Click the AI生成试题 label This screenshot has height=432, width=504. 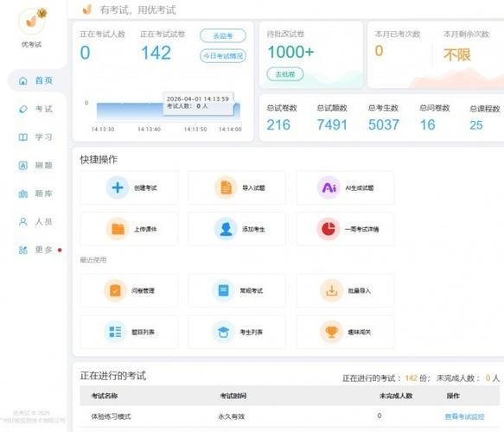coord(360,187)
